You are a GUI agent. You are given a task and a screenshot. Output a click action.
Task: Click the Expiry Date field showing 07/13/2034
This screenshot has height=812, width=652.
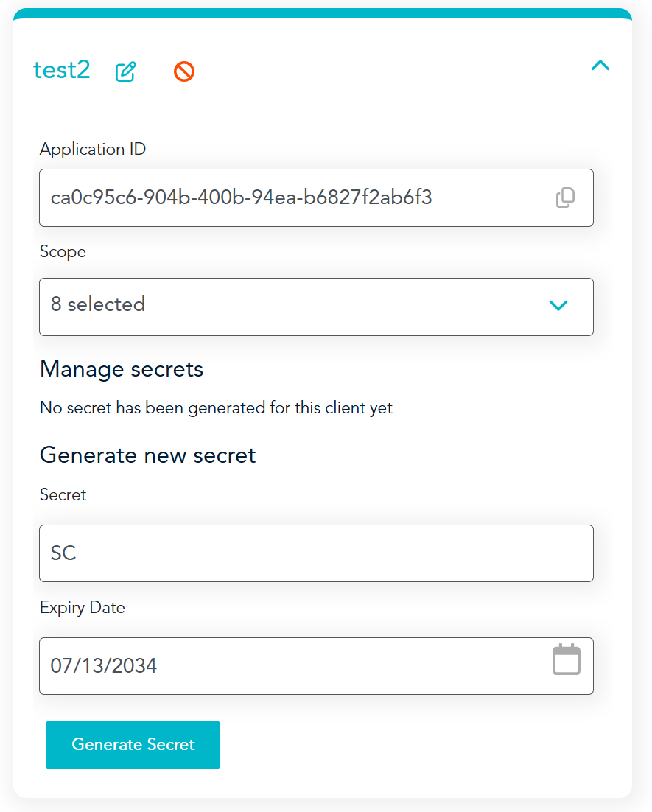point(295,666)
